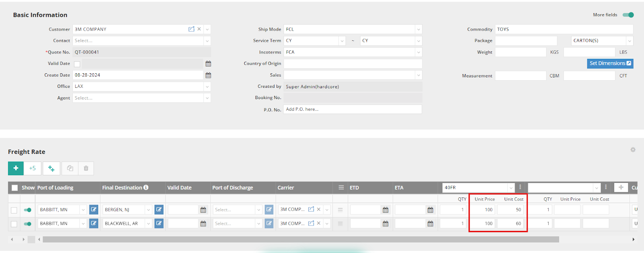Screen dimensions: 644x253
Task: Click the Set Dimensions button
Action: [610, 64]
